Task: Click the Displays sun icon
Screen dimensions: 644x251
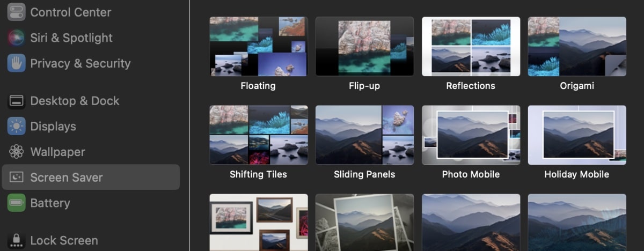Action: pos(16,127)
